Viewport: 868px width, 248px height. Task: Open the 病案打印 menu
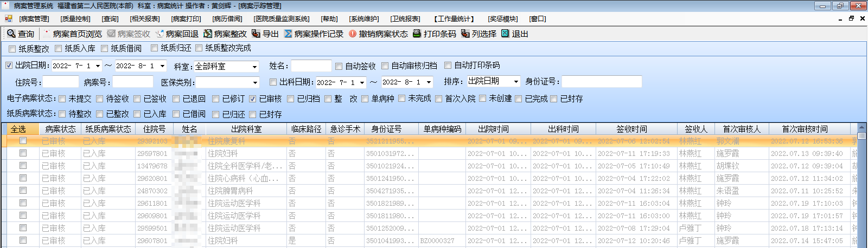[x=186, y=19]
